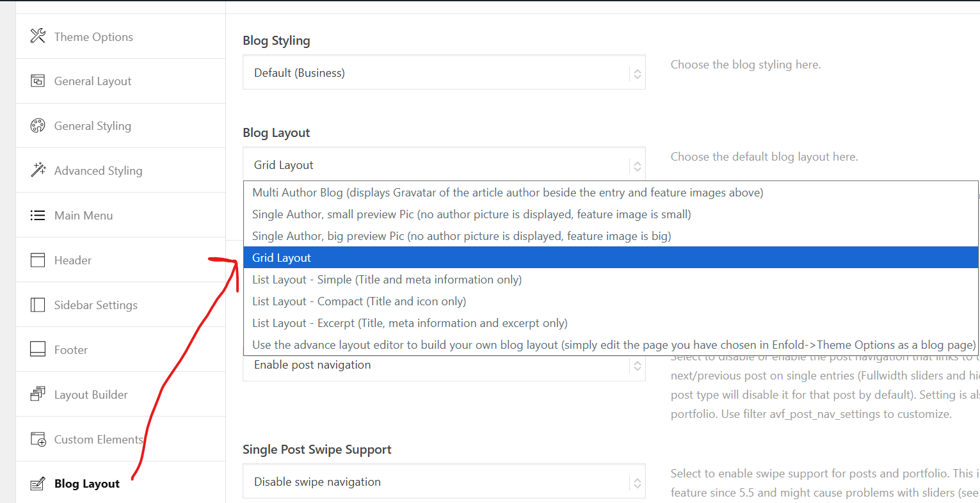Open the Footer settings tab
Screen dimensions: 980x503
click(71, 349)
